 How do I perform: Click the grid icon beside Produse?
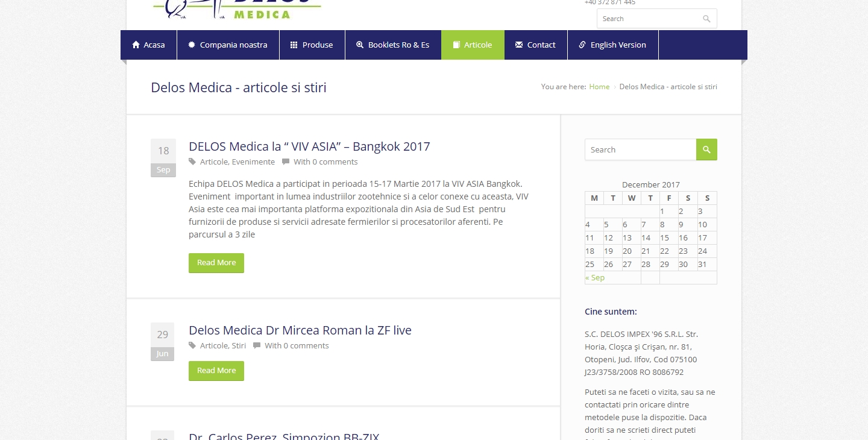tap(294, 45)
